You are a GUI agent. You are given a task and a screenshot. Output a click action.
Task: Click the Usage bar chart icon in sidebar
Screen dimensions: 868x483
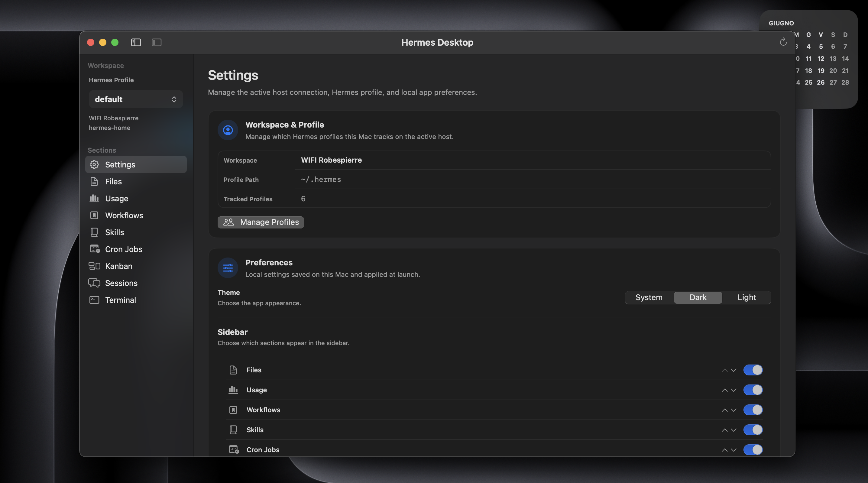click(x=94, y=198)
